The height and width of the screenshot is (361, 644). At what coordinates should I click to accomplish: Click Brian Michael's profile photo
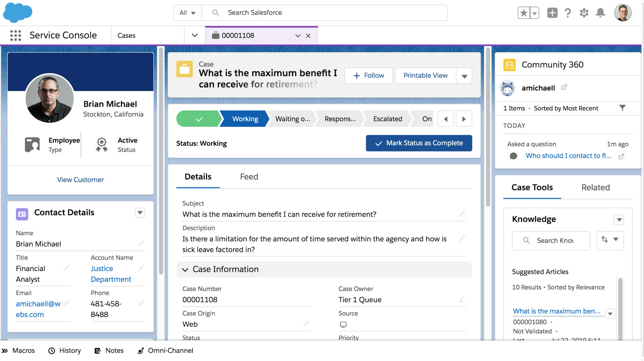click(50, 98)
